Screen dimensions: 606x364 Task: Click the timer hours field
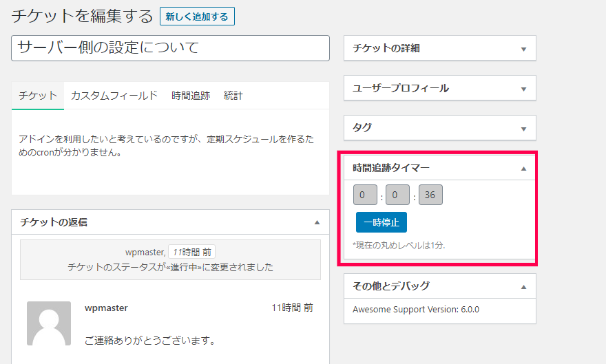click(365, 195)
